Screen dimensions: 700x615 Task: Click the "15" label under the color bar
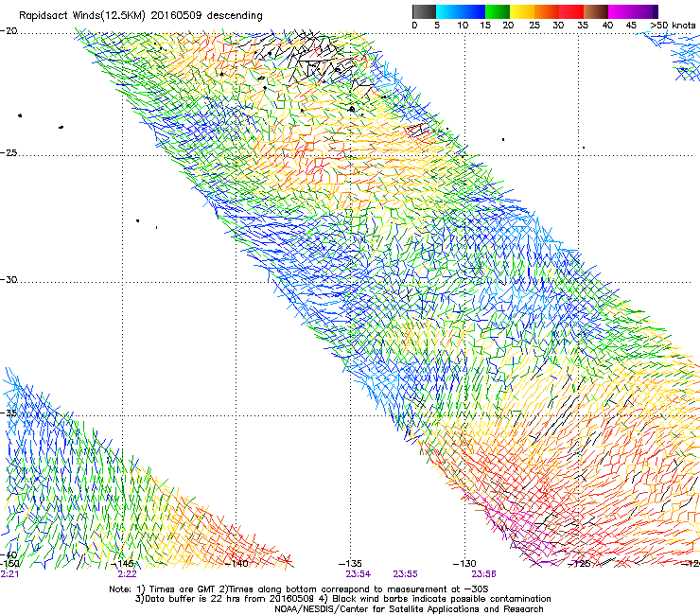pyautogui.click(x=485, y=26)
